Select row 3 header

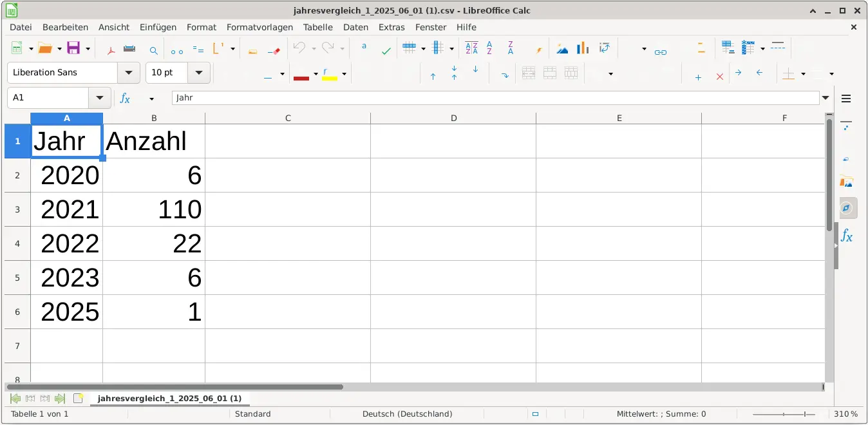[x=17, y=209]
